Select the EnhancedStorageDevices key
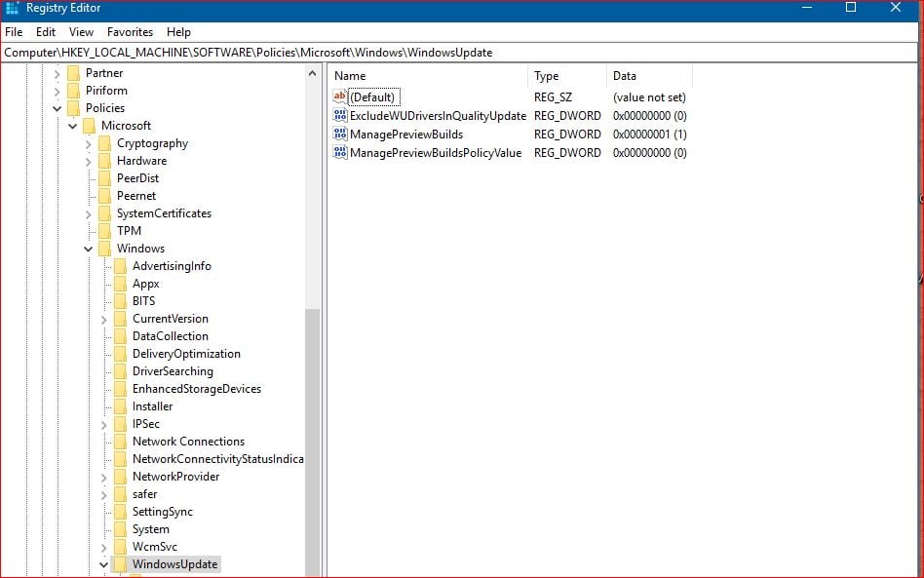 click(x=196, y=389)
